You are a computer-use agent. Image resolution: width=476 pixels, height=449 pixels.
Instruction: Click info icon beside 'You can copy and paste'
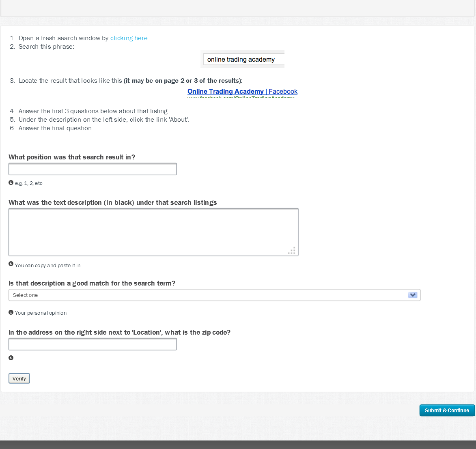point(11,264)
